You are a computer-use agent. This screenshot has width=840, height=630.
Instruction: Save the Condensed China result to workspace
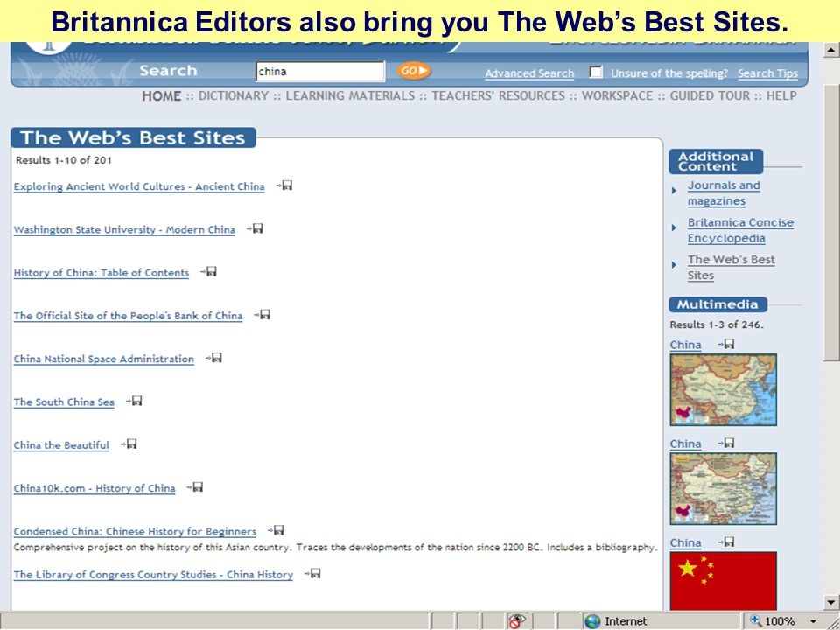click(276, 530)
